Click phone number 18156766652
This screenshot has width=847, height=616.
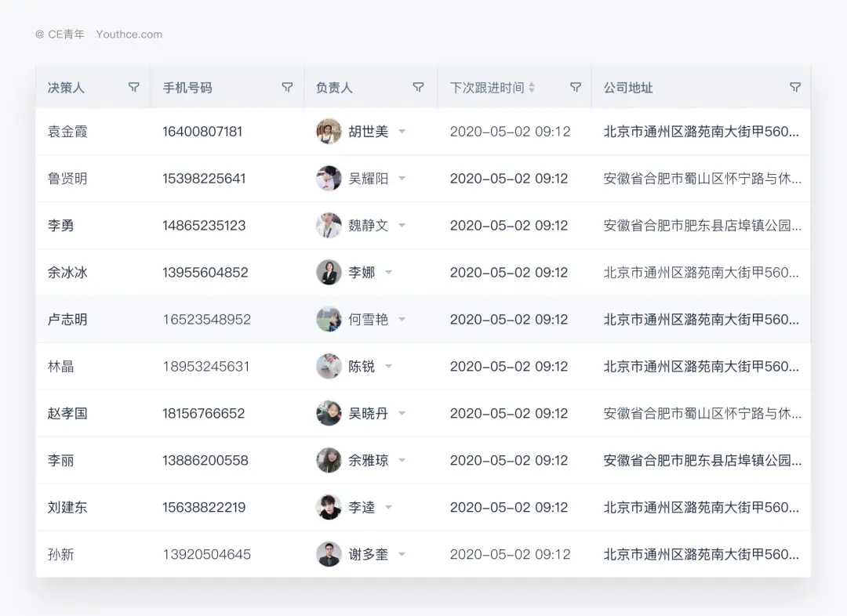coord(204,413)
